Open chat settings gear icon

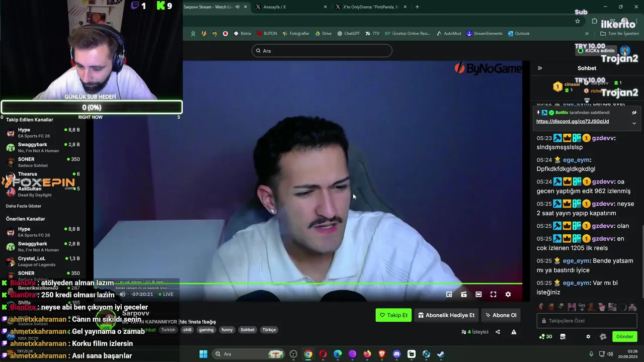[x=588, y=336]
